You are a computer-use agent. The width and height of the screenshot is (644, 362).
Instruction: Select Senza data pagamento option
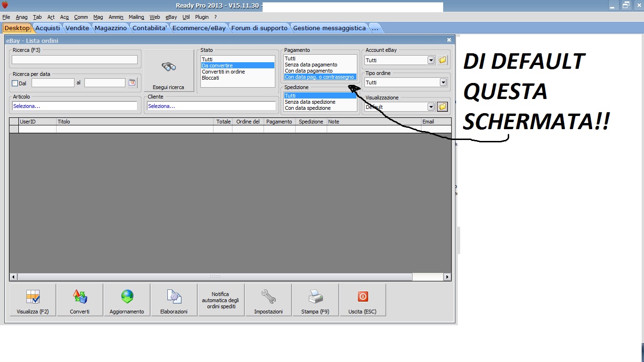[x=321, y=65]
